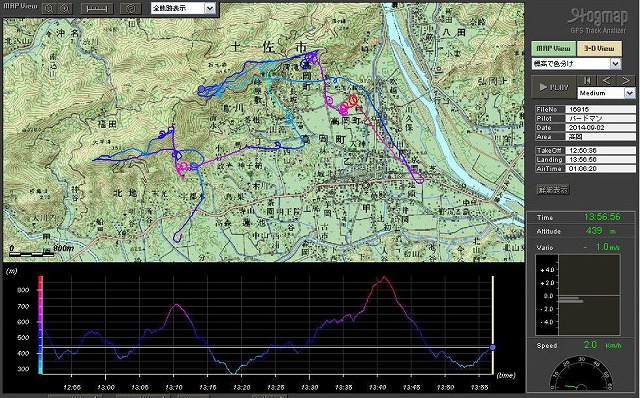This screenshot has height=398, width=640.
Task: Click the help question mark icon
Action: point(131,9)
